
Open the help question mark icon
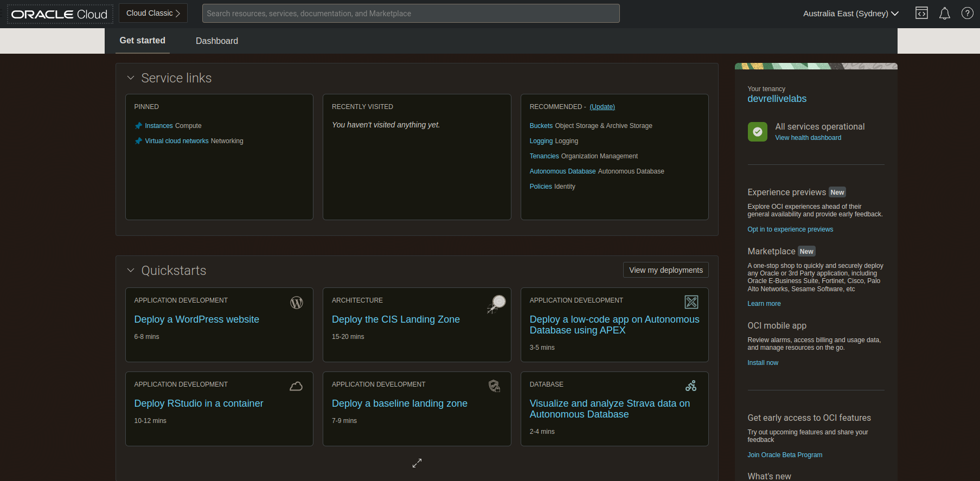[x=968, y=13]
